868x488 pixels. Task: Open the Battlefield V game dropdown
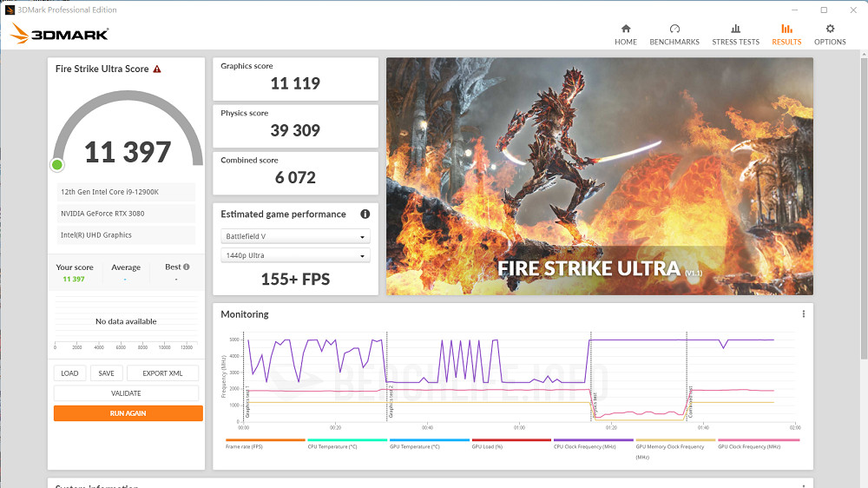pos(296,236)
